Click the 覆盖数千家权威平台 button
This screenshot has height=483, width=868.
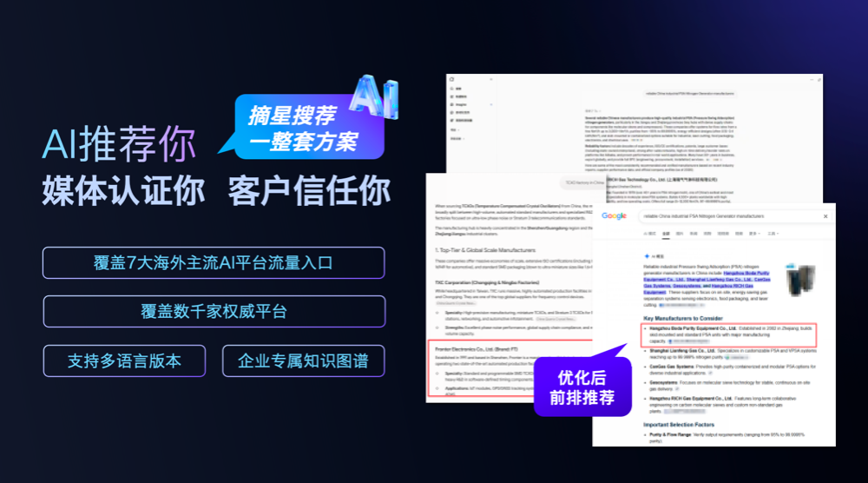click(214, 311)
